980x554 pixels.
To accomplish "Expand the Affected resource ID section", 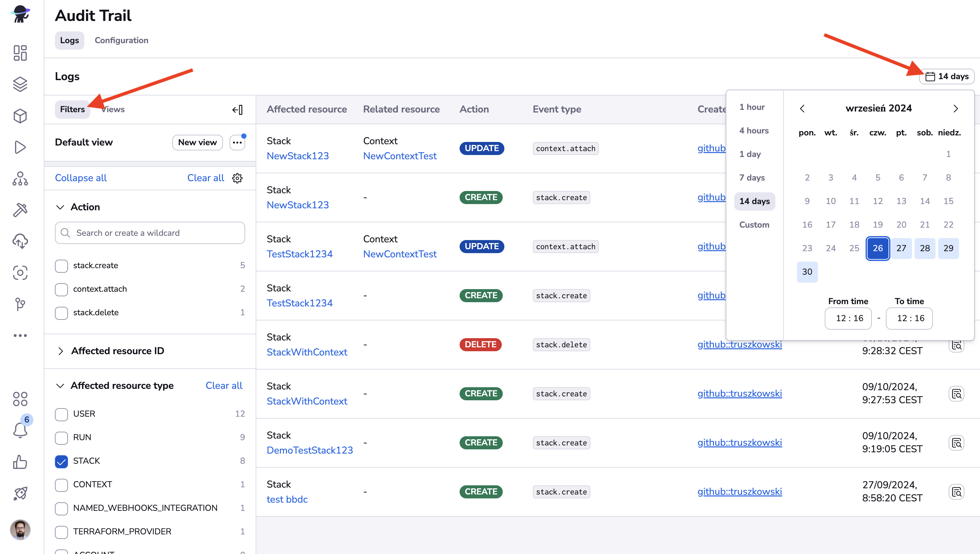I will tap(61, 351).
